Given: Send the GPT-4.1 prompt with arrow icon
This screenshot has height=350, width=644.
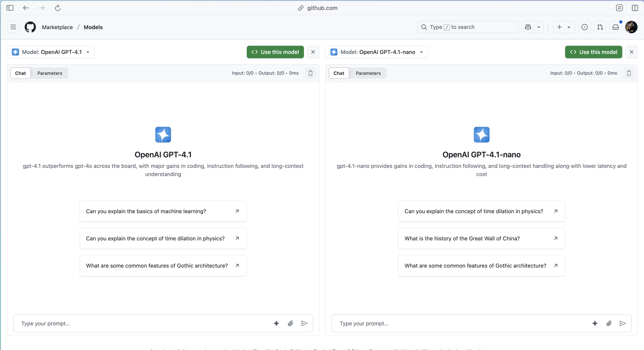Looking at the screenshot, I should click(x=304, y=323).
